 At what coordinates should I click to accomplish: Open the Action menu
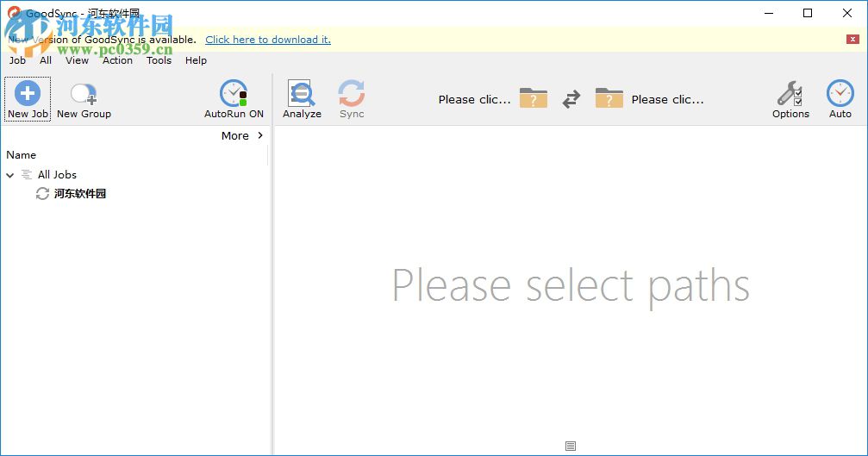pyautogui.click(x=117, y=60)
